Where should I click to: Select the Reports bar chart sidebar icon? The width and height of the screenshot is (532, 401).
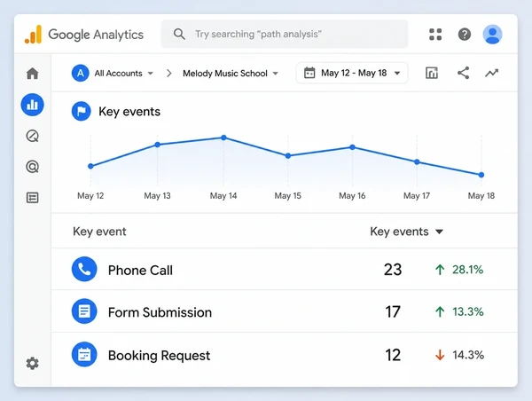33,105
